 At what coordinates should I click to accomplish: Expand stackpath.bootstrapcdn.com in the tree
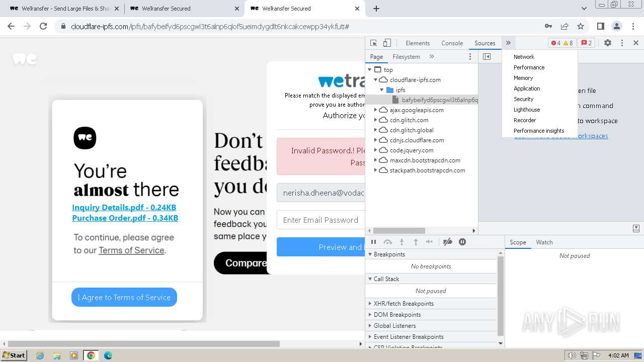375,170
